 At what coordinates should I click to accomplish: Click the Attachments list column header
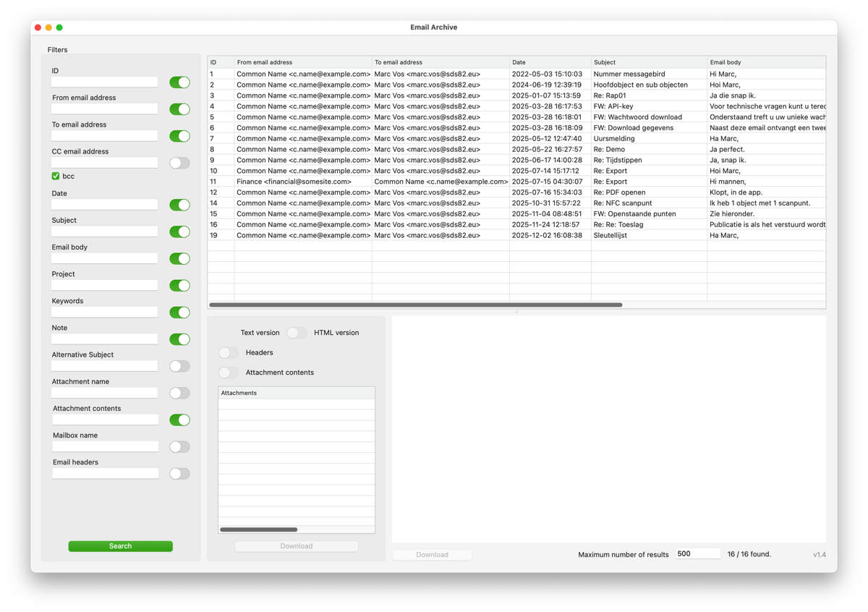coord(297,393)
